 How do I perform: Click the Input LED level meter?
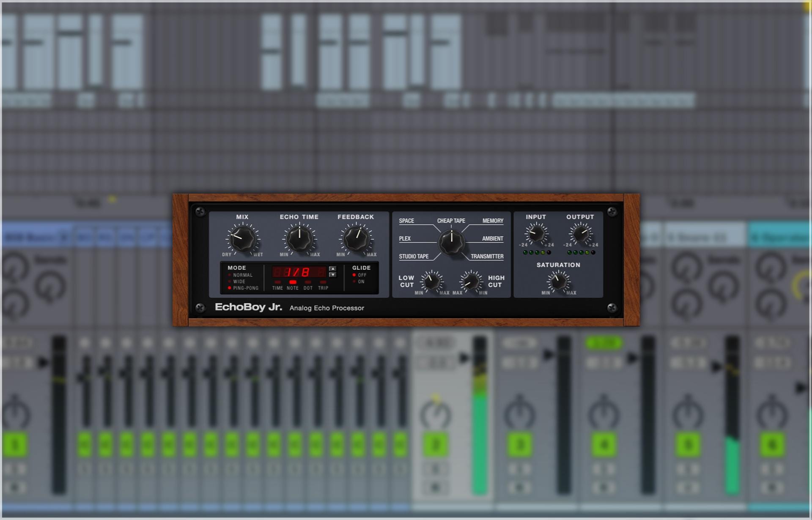(537, 252)
